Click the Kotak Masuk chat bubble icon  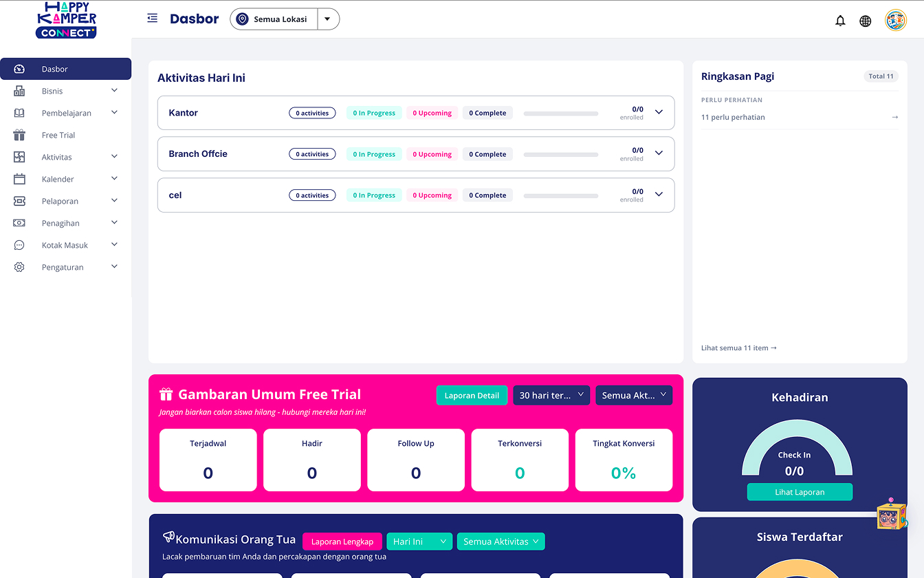(x=19, y=245)
